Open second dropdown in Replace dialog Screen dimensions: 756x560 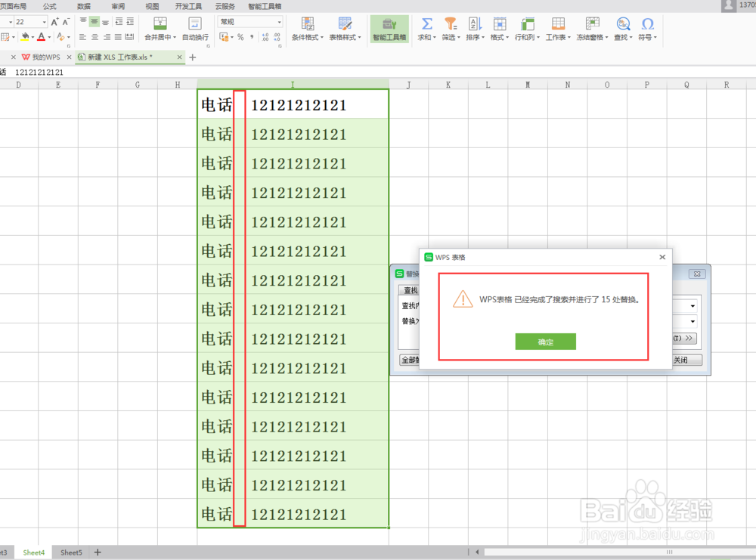point(692,321)
